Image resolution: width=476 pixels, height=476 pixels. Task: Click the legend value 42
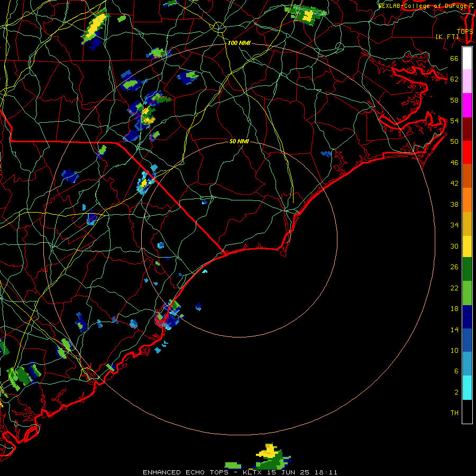click(x=454, y=184)
